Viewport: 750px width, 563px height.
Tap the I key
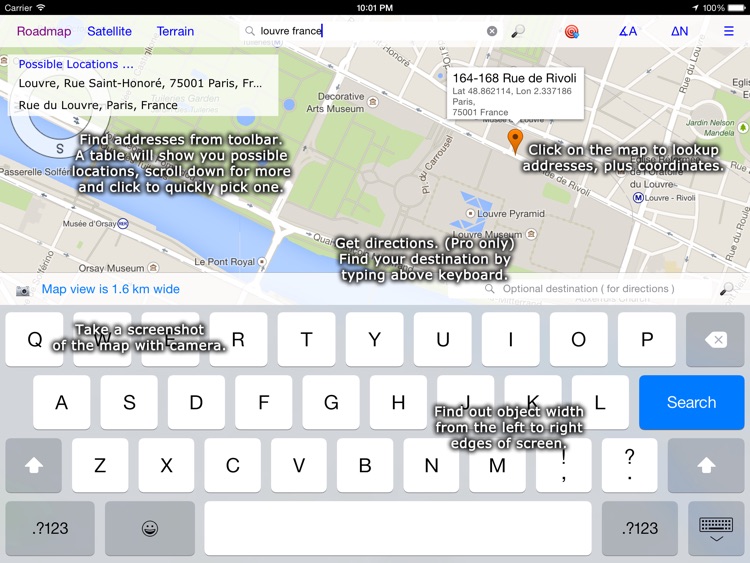click(511, 340)
